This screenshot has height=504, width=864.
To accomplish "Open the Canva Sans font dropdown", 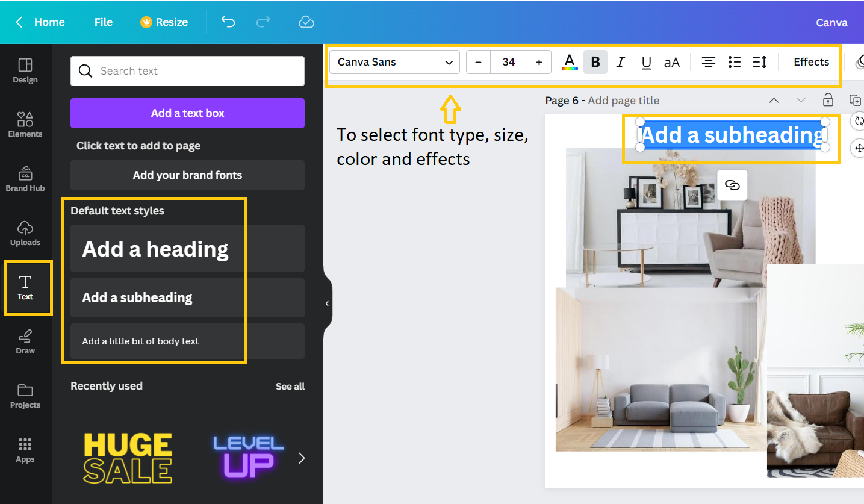I will tap(394, 62).
